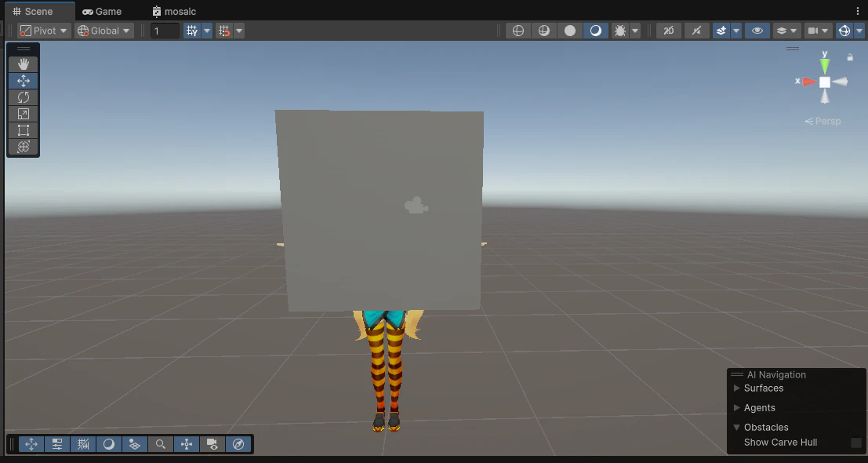
Task: Switch to the Scene tab
Action: pos(33,12)
